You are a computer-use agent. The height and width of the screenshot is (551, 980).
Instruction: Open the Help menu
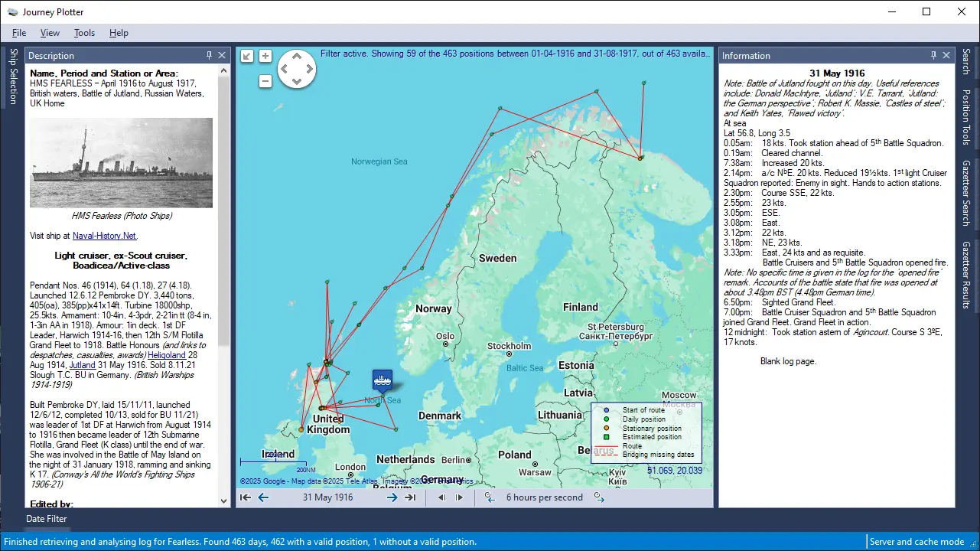tap(119, 33)
